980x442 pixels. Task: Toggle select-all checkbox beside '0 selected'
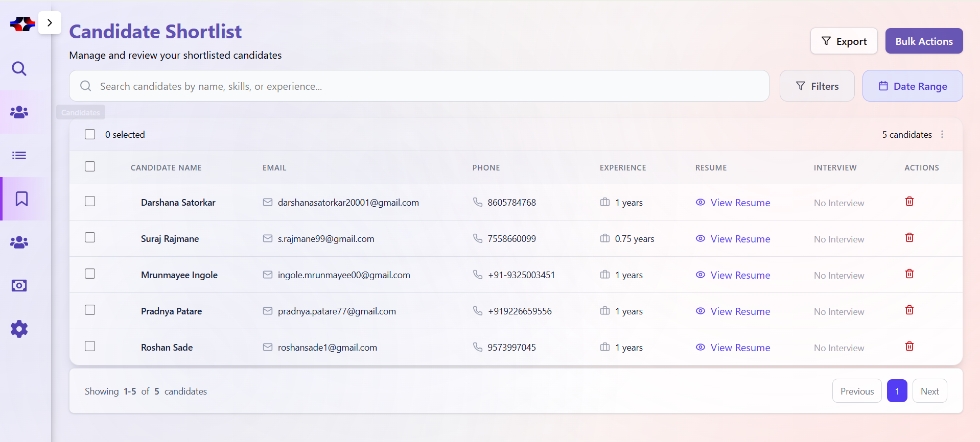click(90, 134)
